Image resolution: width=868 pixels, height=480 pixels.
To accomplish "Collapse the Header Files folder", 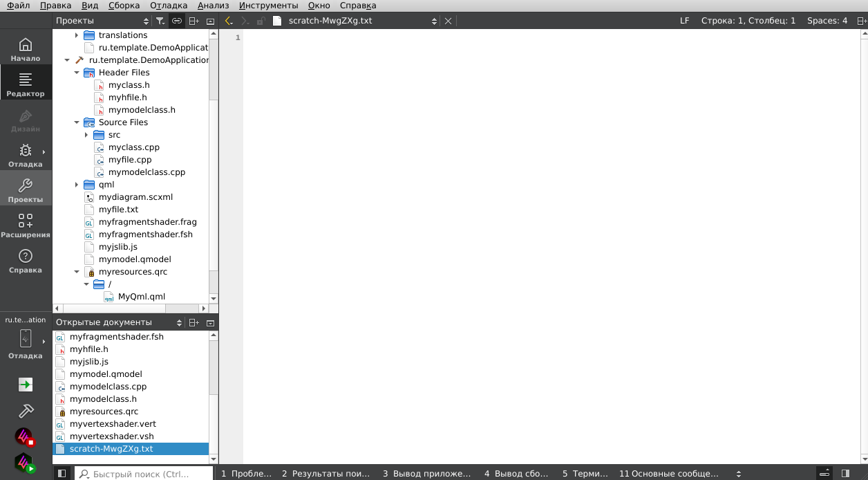I will pyautogui.click(x=77, y=73).
